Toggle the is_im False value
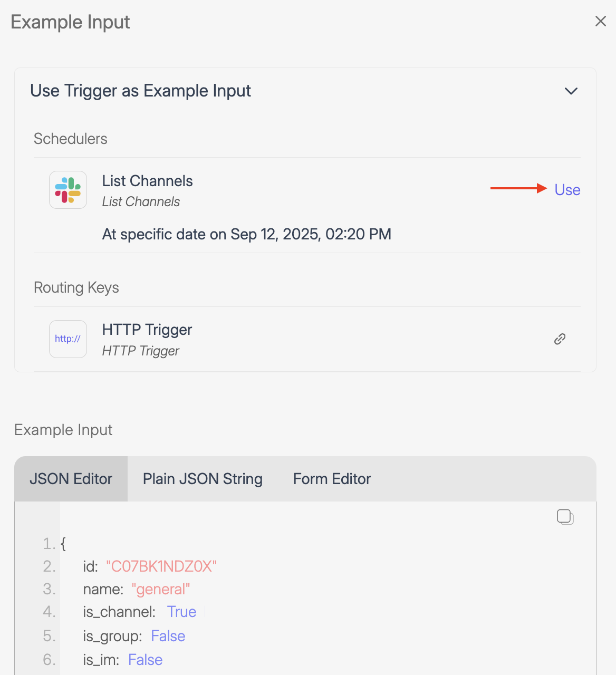 tap(145, 660)
